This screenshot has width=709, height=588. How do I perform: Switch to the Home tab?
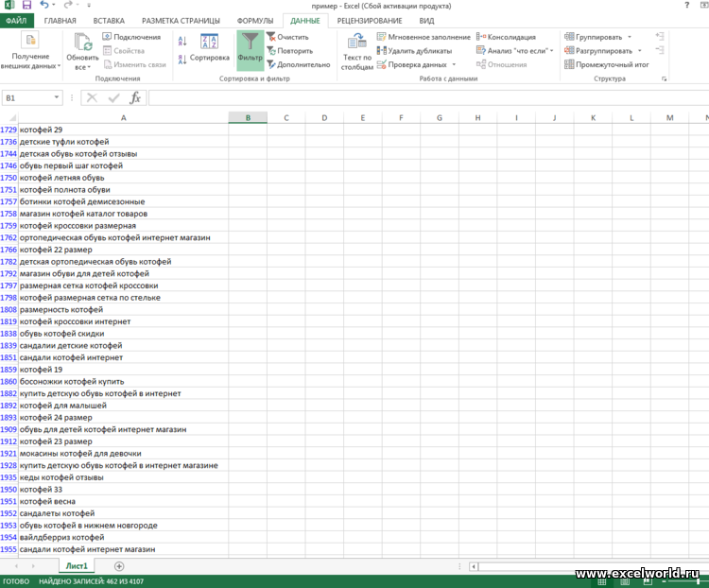pos(61,21)
